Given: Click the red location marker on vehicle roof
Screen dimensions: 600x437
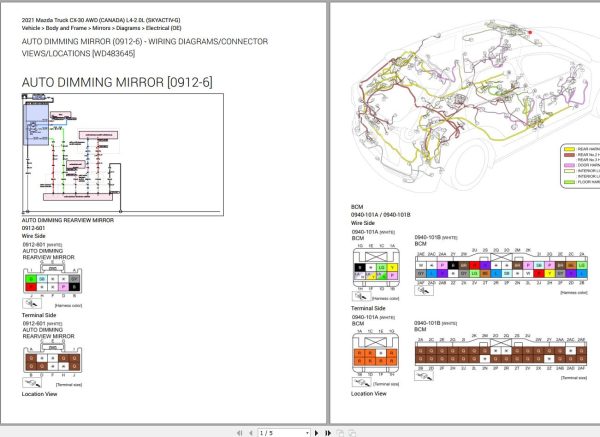Looking at the screenshot, I should pos(530,32).
